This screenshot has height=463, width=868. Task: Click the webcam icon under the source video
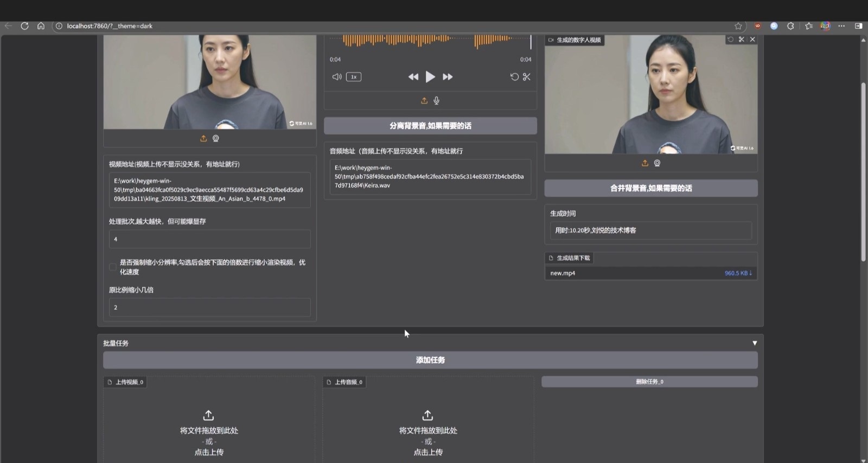[216, 139]
